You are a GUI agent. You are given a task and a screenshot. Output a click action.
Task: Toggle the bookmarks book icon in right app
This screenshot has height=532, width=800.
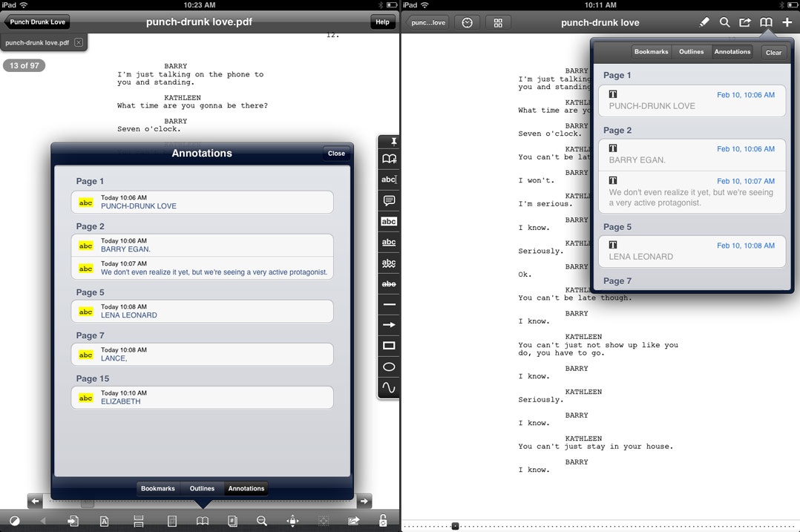(766, 22)
